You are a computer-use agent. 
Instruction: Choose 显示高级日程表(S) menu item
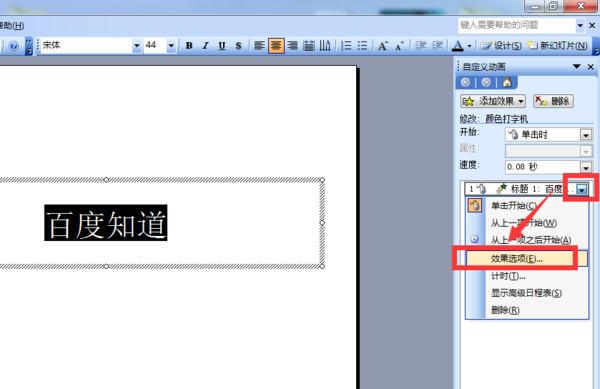(x=527, y=293)
